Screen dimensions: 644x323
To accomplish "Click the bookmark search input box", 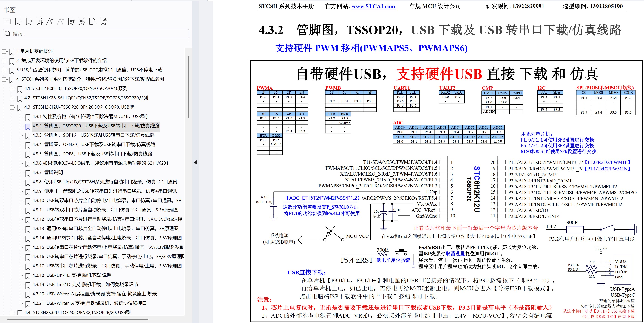I will (x=96, y=33).
